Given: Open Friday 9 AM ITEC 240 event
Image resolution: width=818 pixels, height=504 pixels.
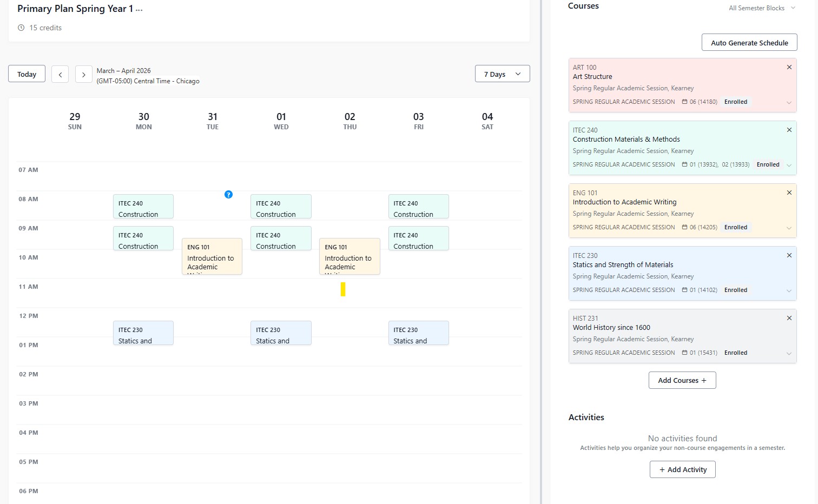Looking at the screenshot, I should [418, 238].
